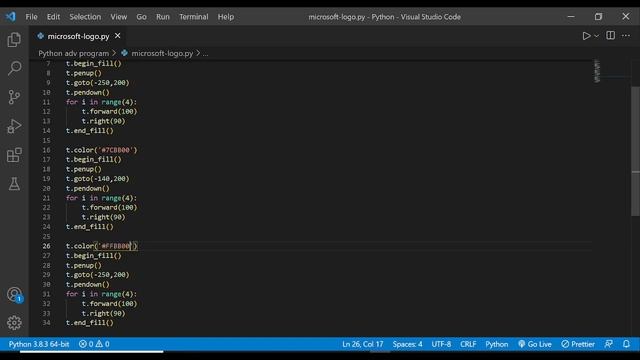The width and height of the screenshot is (640, 360).
Task: Click the Python adv program breadcrumb
Action: [73, 53]
